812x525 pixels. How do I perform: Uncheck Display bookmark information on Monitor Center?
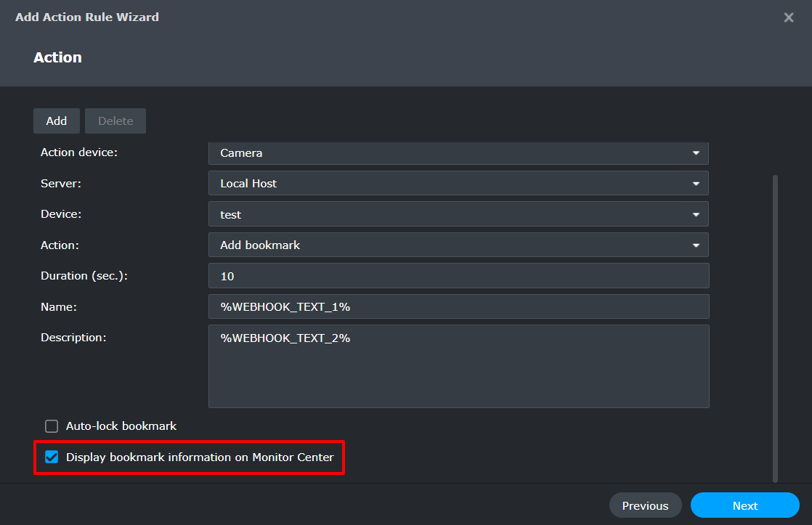51,457
